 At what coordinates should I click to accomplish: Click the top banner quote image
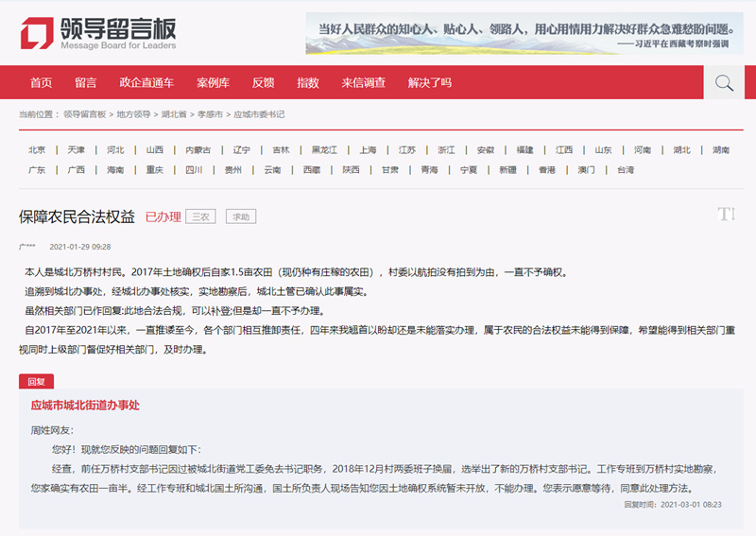pos(524,33)
